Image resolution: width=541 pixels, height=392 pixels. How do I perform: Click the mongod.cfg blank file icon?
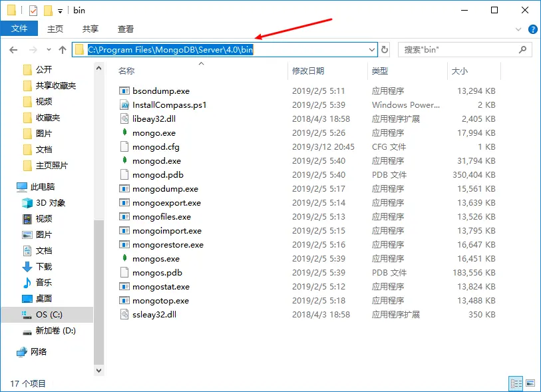click(124, 146)
